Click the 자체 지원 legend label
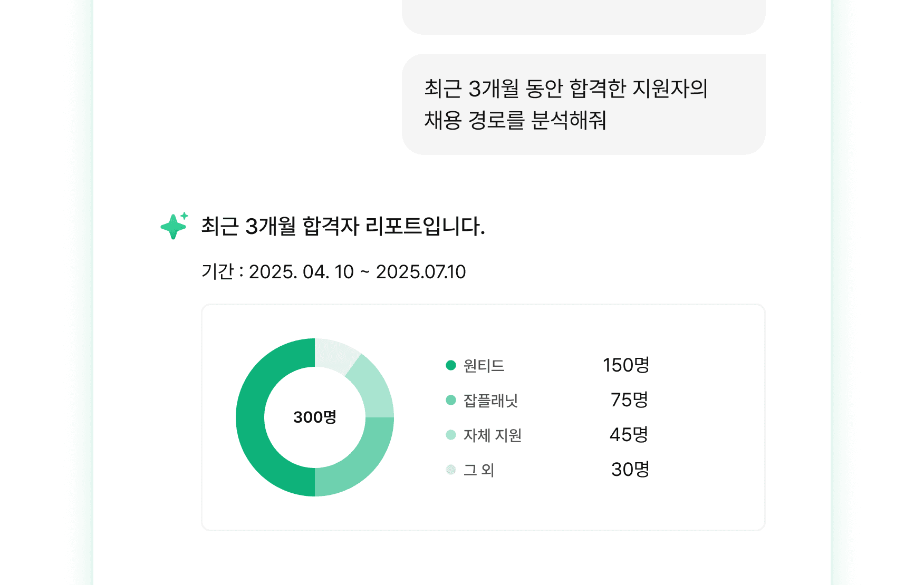The height and width of the screenshot is (585, 924). tap(492, 435)
